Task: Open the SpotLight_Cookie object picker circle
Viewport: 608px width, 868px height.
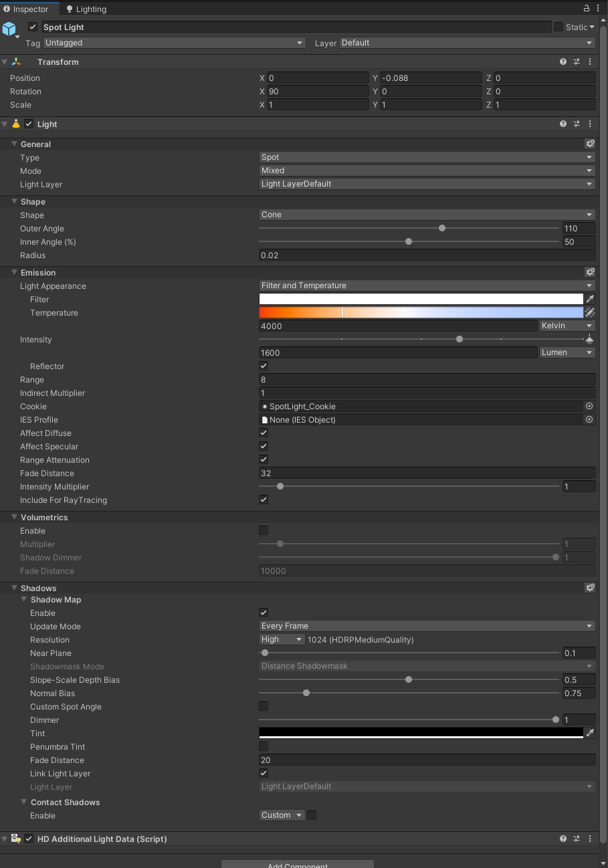Action: click(589, 406)
